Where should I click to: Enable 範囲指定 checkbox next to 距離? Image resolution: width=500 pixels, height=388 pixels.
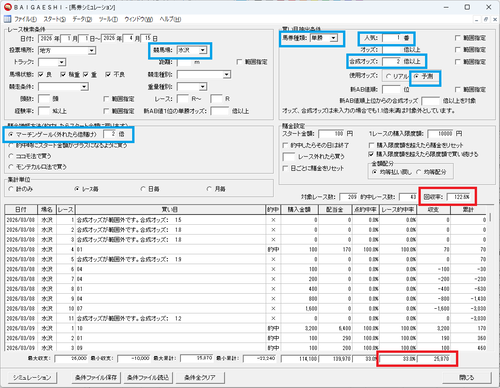pyautogui.click(x=239, y=62)
